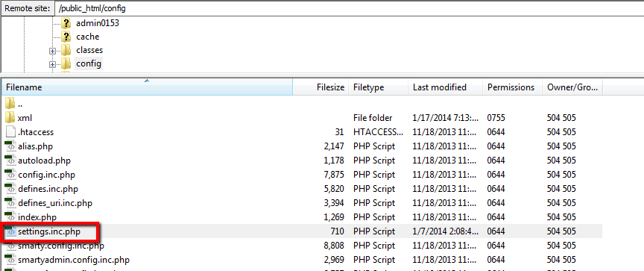The width and height of the screenshot is (644, 271).
Task: Sort the list by the Filename column header
Action: coord(147,87)
